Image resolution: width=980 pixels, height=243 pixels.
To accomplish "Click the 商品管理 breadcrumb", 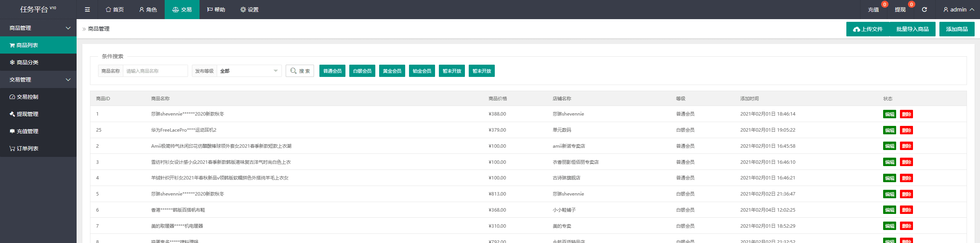I will tap(99, 29).
